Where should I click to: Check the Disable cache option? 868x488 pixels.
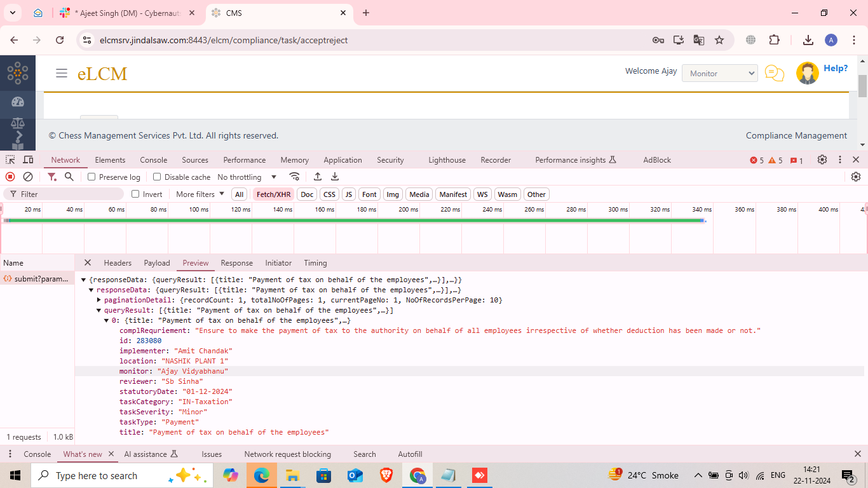(x=157, y=177)
